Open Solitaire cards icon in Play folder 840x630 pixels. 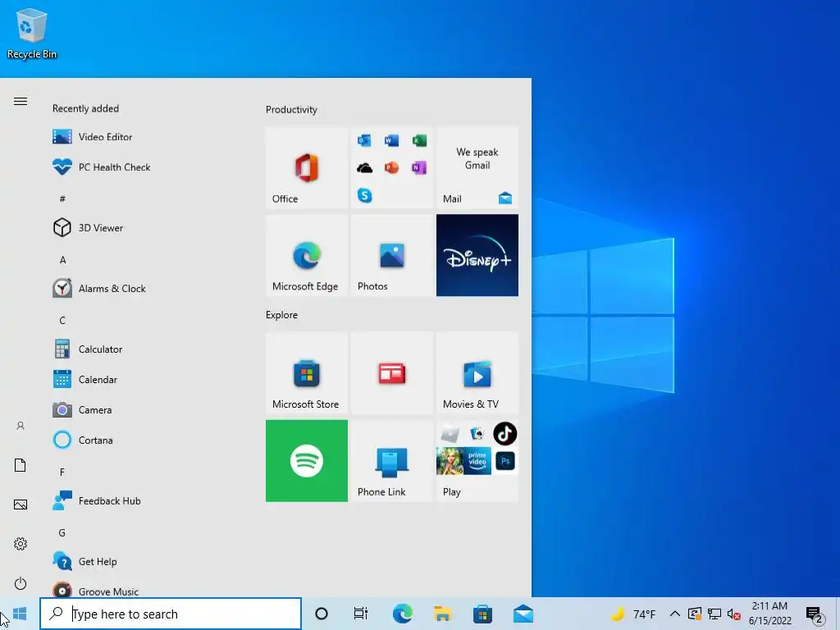point(477,433)
